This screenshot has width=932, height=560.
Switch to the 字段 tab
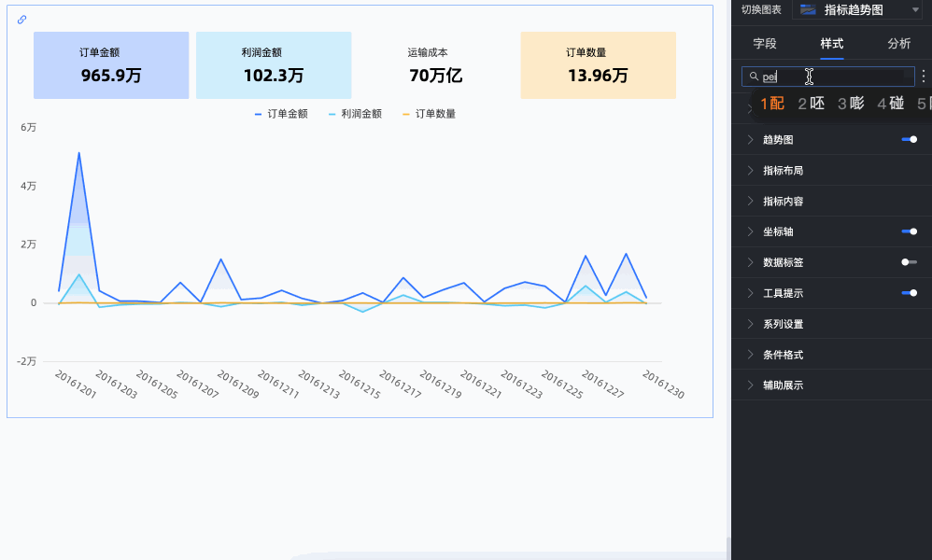(765, 43)
